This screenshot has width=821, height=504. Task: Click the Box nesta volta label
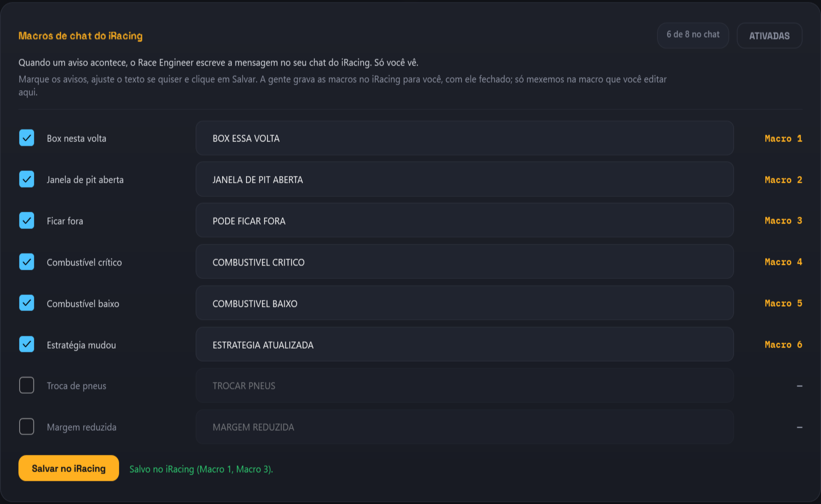click(x=77, y=138)
